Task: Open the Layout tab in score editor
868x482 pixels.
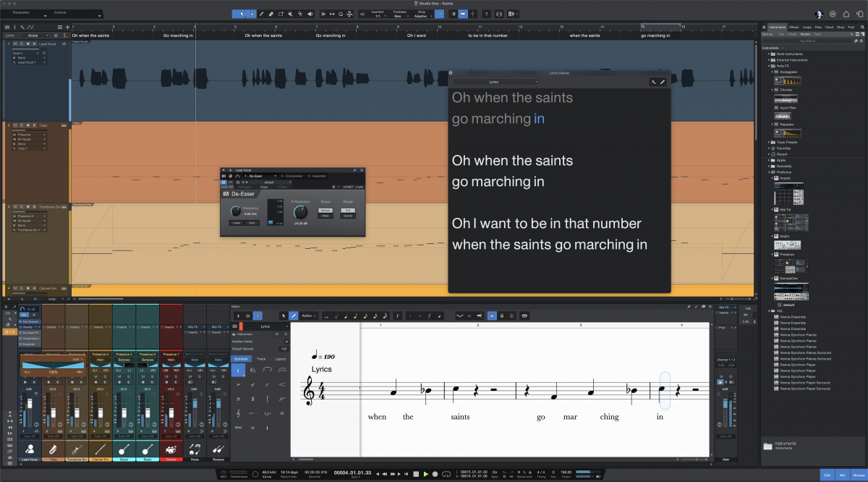Action: point(280,359)
